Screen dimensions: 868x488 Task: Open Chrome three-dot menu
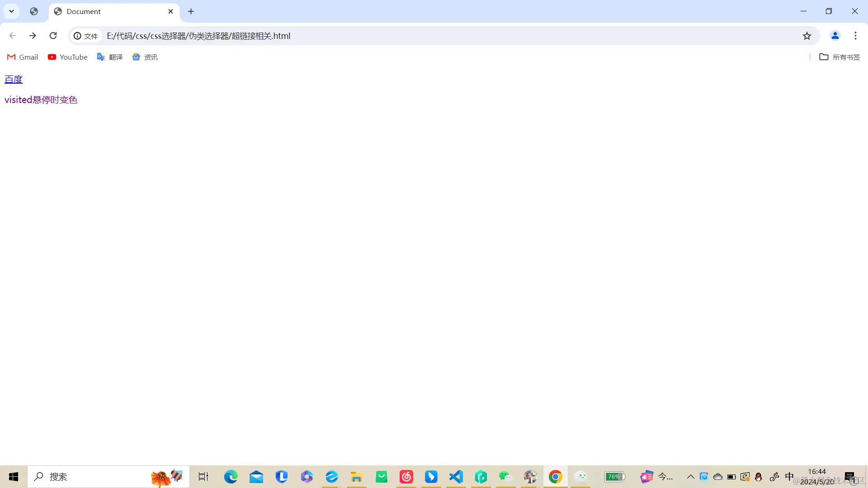(x=855, y=36)
